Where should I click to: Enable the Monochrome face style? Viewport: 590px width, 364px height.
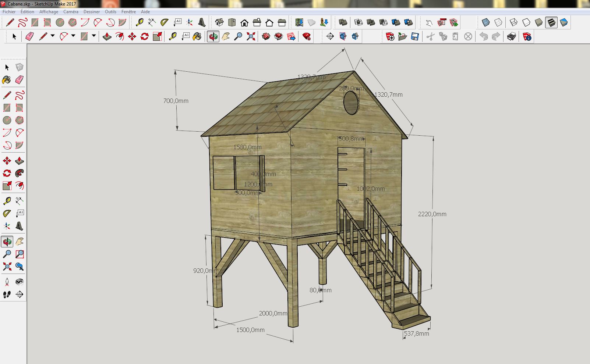(564, 22)
